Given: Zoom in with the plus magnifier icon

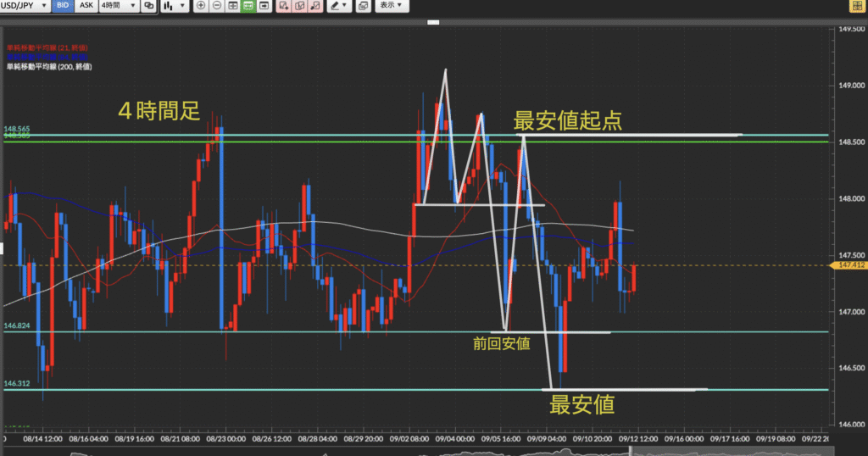Looking at the screenshot, I should click(x=201, y=6).
